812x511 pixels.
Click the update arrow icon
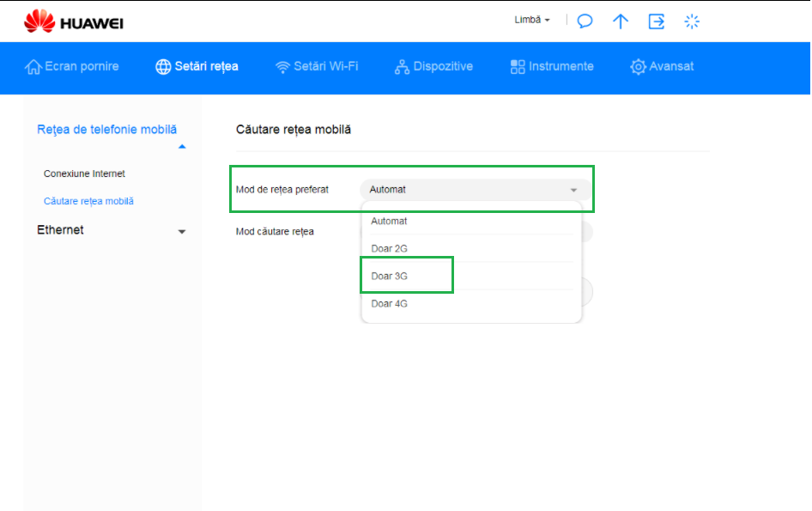621,21
